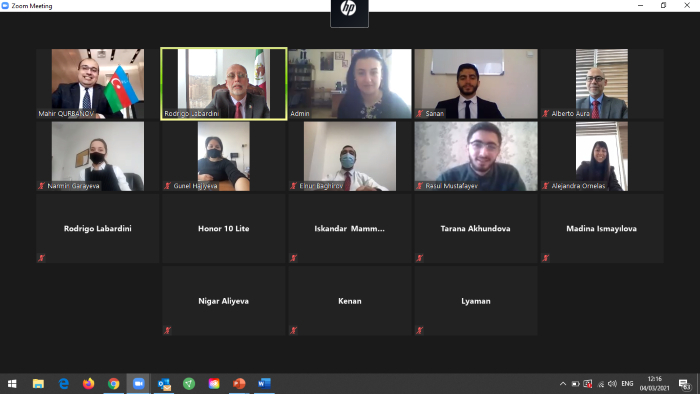This screenshot has width=700, height=394.
Task: Open the ENG language input selector
Action: 627,384
